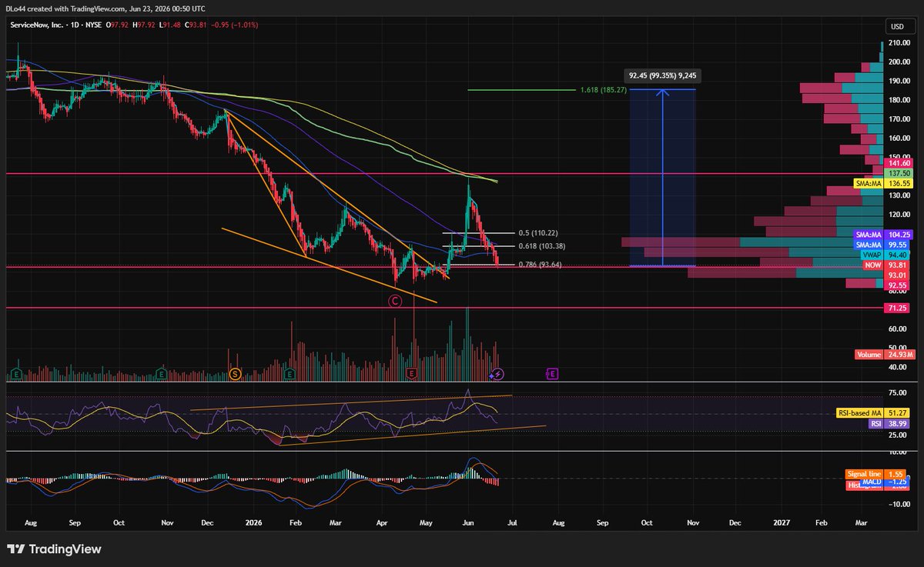The height and width of the screenshot is (567, 924).
Task: Click the RSI-based MA 51.27 label
Action: (874, 413)
